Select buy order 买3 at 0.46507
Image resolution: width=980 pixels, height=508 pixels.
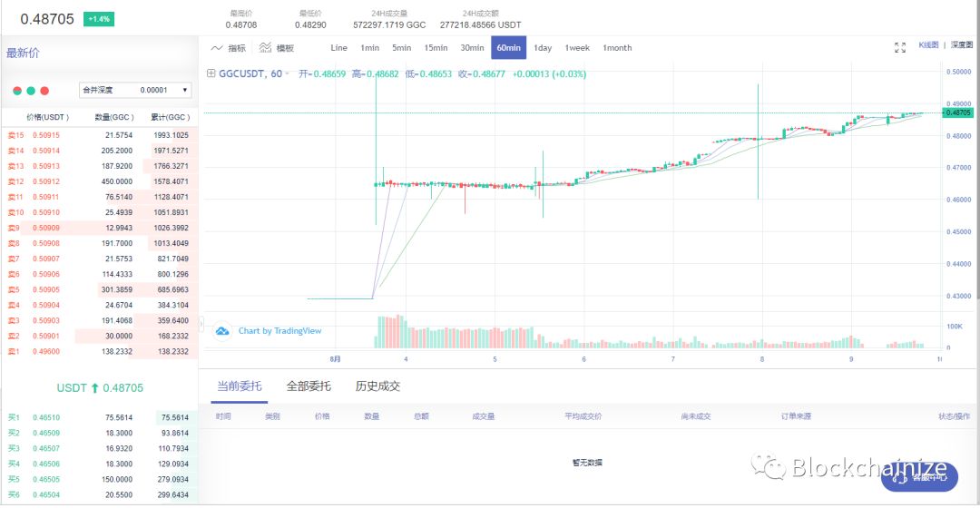[x=100, y=449]
